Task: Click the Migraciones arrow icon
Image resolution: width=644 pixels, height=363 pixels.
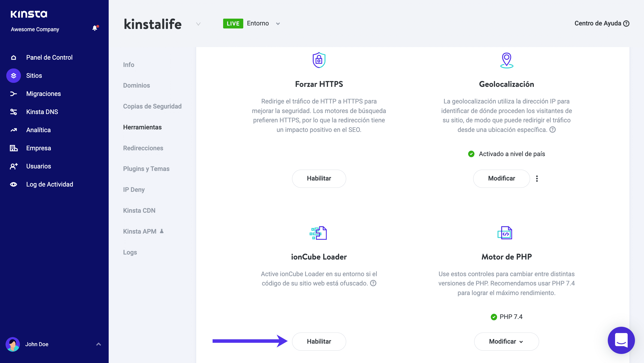Action: click(14, 94)
